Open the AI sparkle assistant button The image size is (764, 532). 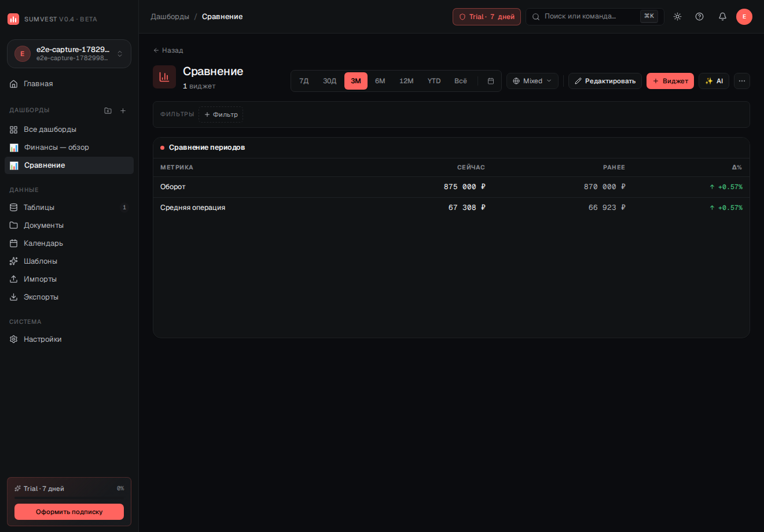tap(714, 81)
